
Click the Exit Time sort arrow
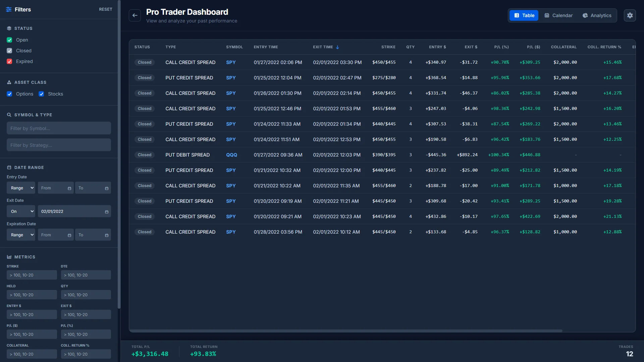[x=337, y=47]
